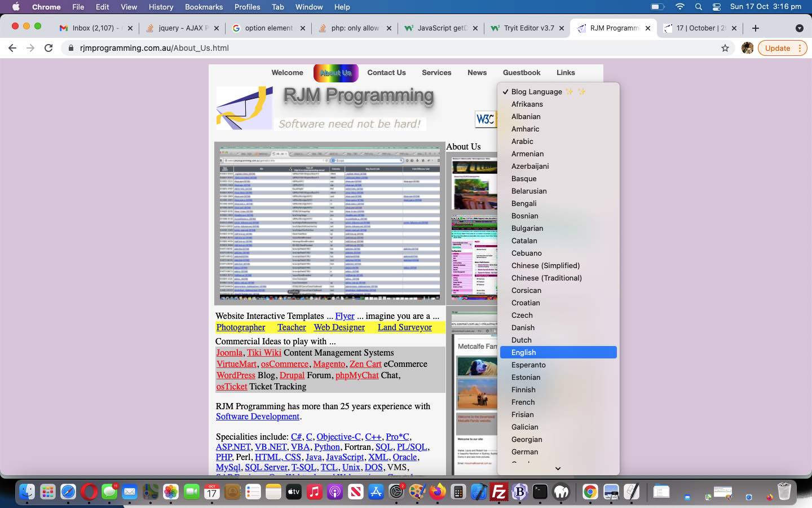Open the History menu

click(161, 7)
